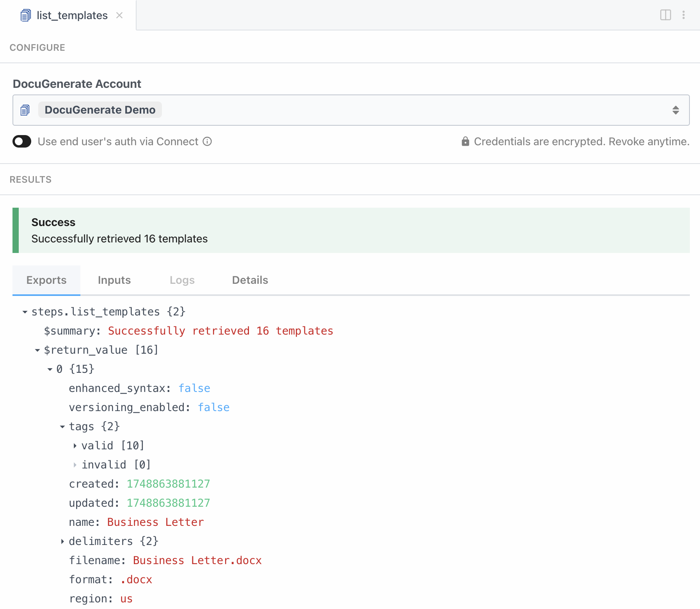Collapse the steps.list_templates node
Screen dimensions: 700x609
[x=25, y=312]
